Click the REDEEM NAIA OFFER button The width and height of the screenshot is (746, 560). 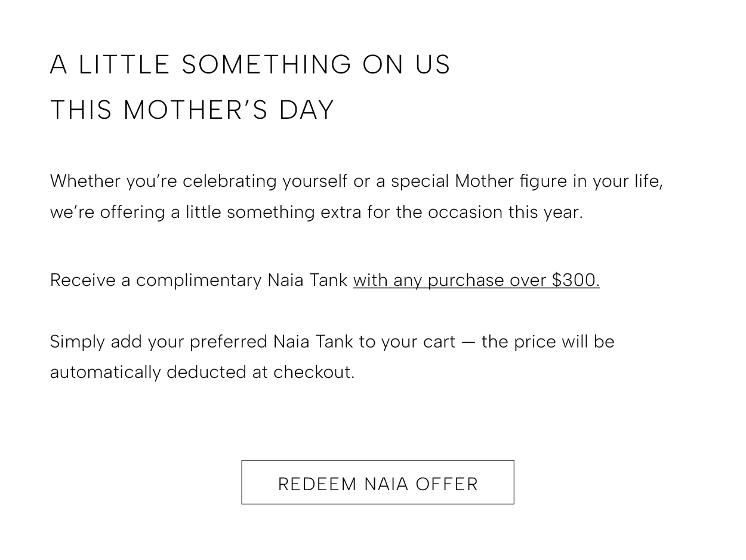[377, 482]
